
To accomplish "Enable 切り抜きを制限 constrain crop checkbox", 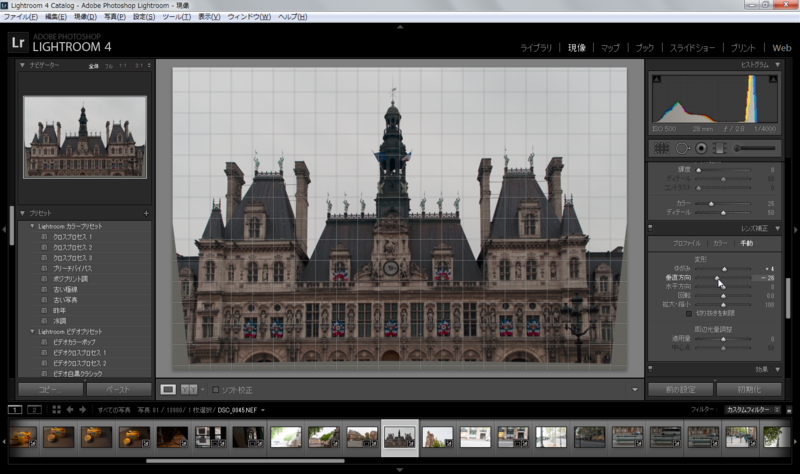I will (x=689, y=313).
